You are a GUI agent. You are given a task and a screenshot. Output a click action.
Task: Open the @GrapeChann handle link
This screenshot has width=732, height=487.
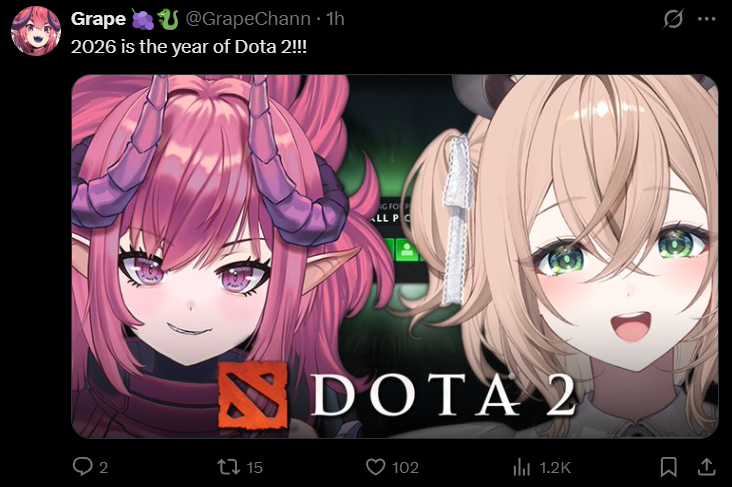tap(248, 19)
